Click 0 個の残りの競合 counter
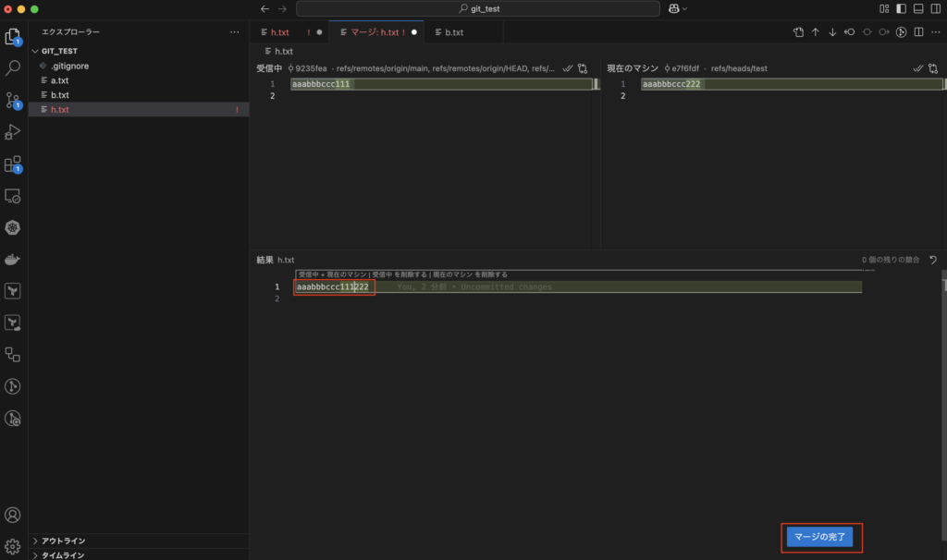Image resolution: width=947 pixels, height=560 pixels. pyautogui.click(x=891, y=260)
